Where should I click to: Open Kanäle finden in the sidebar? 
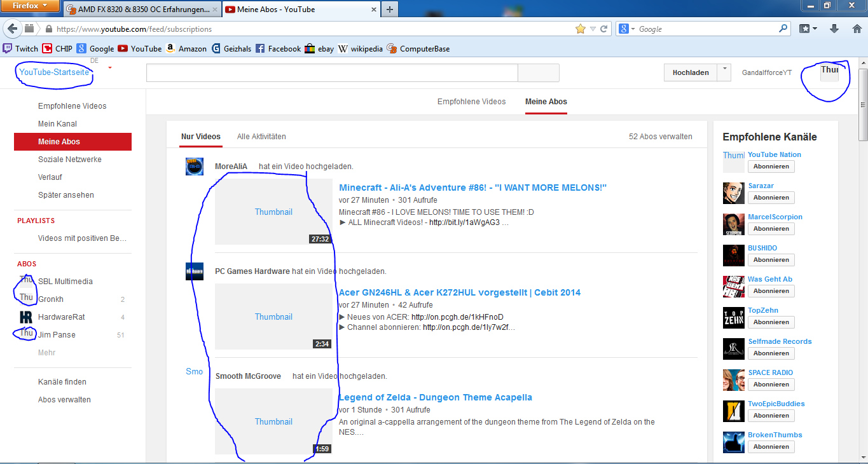62,382
